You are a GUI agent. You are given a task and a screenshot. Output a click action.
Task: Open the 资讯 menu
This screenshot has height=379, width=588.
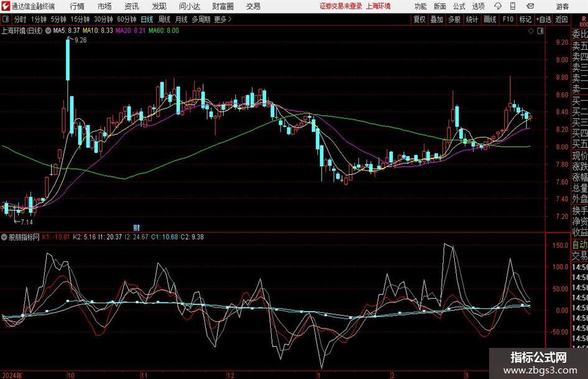point(132,6)
